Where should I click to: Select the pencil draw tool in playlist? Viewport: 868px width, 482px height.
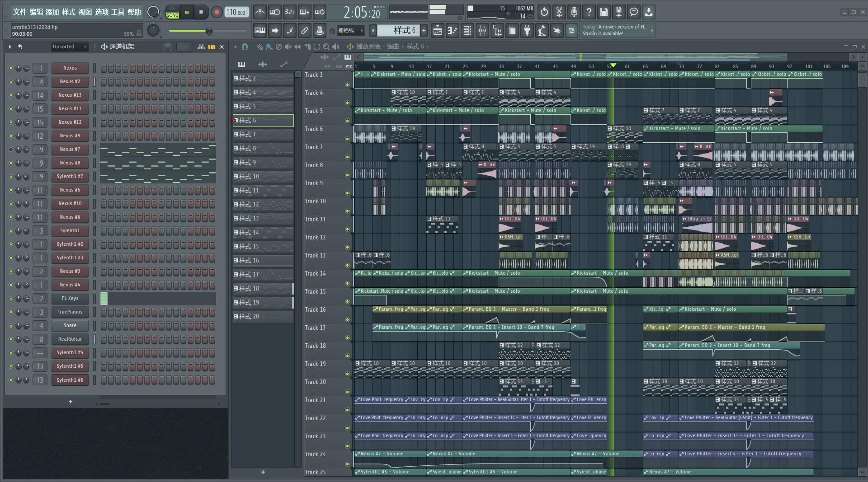coord(259,47)
